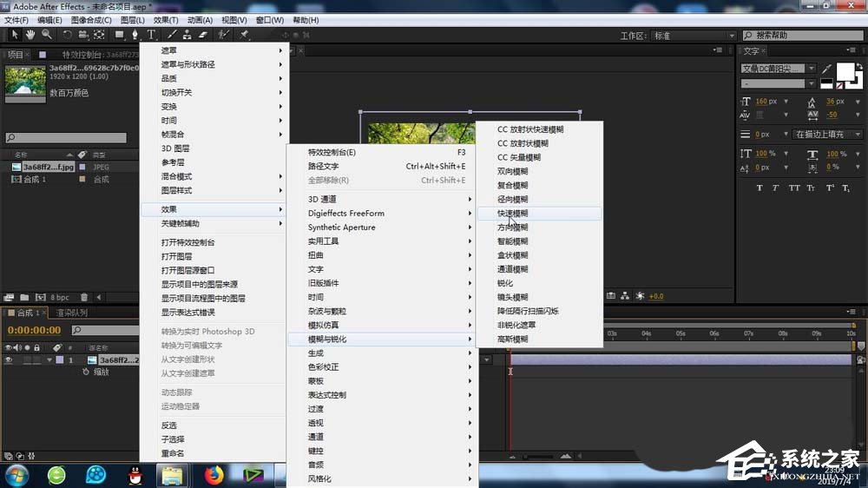Click the Puppet Pin tool
The image size is (868, 488).
coord(244,35)
